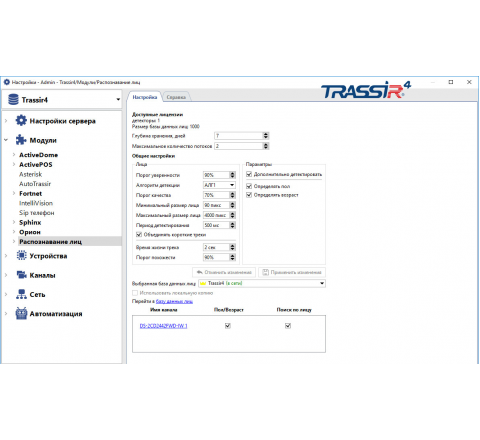Expand the Орион node
This screenshot has height=440, width=480.
click(x=14, y=232)
